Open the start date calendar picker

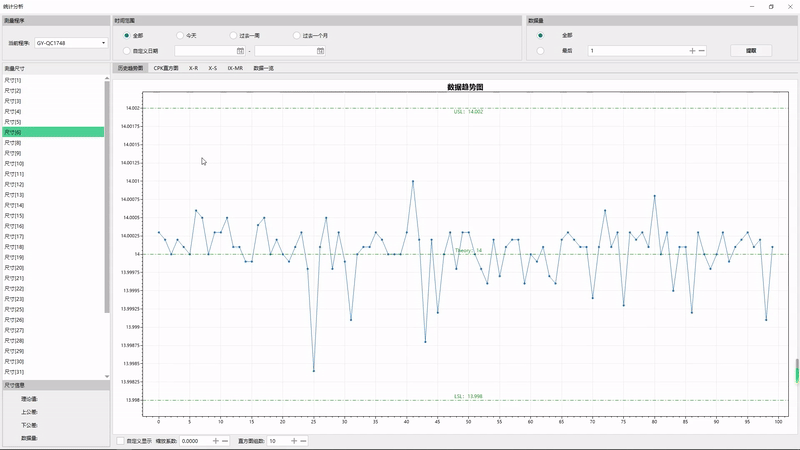240,51
